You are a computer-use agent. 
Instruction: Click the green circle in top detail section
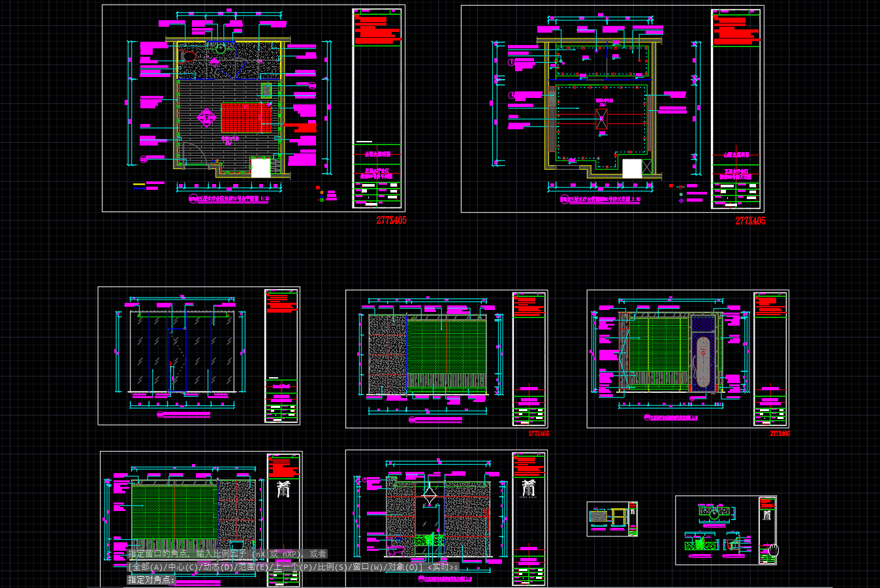pyautogui.click(x=714, y=514)
